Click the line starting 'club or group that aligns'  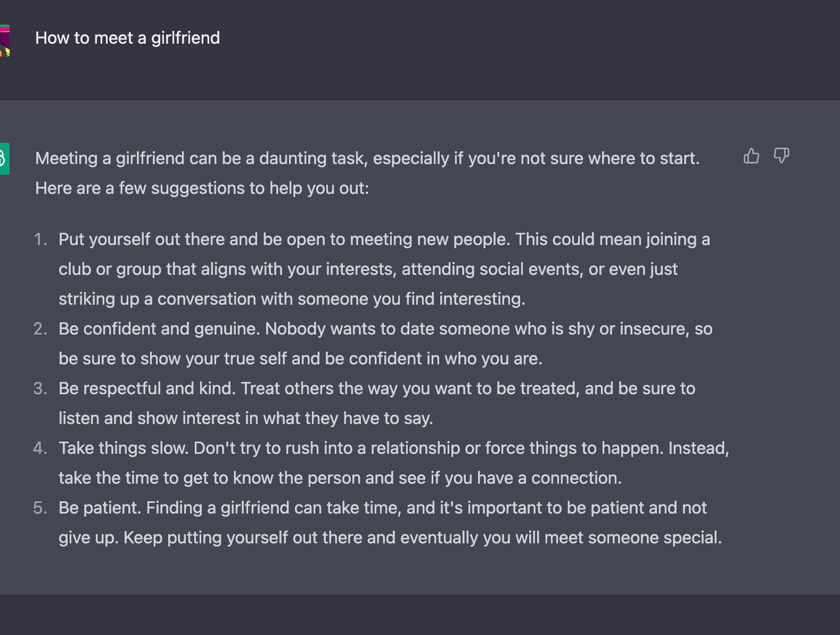(368, 269)
